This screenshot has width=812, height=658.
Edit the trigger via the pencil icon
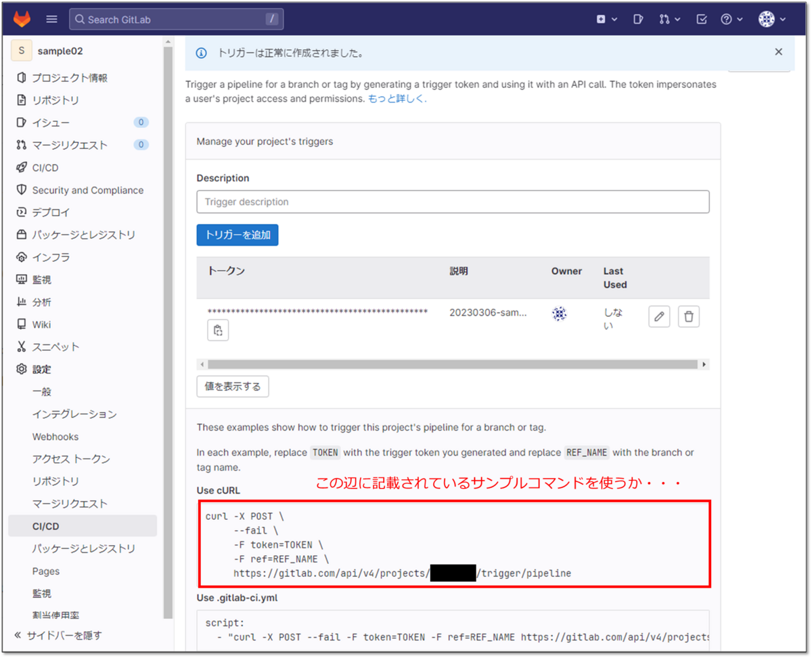point(659,316)
